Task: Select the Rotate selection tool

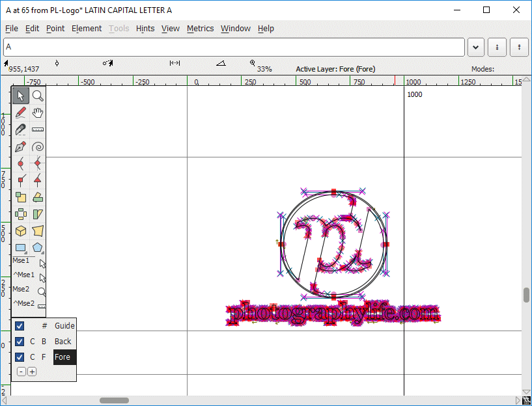Action: click(38, 197)
